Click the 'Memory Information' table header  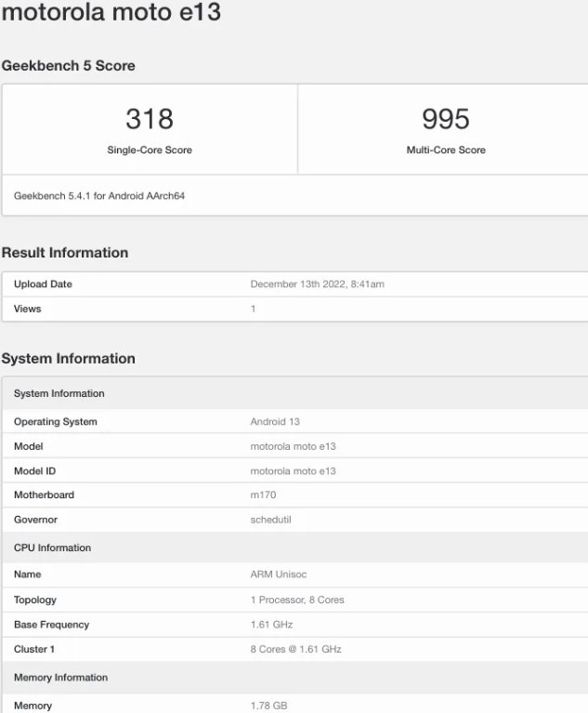click(x=294, y=678)
